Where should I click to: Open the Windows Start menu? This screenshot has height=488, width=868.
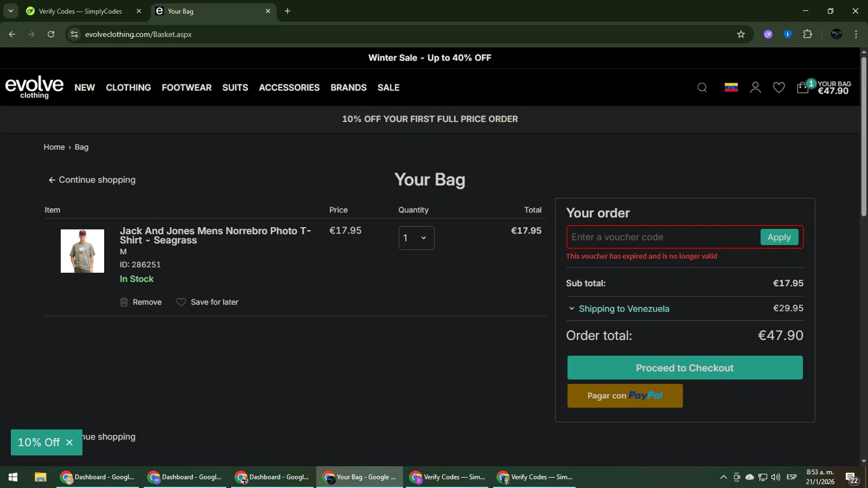[13, 477]
